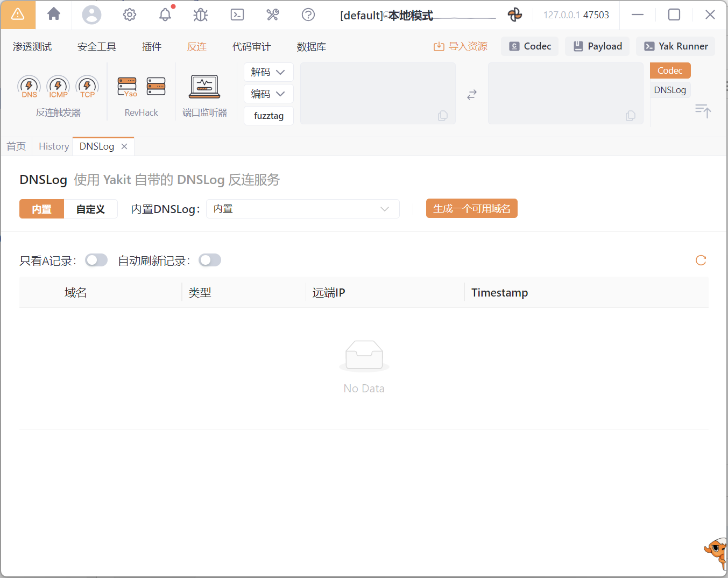Enable auto refresh records switch
The image size is (728, 578).
pos(210,260)
